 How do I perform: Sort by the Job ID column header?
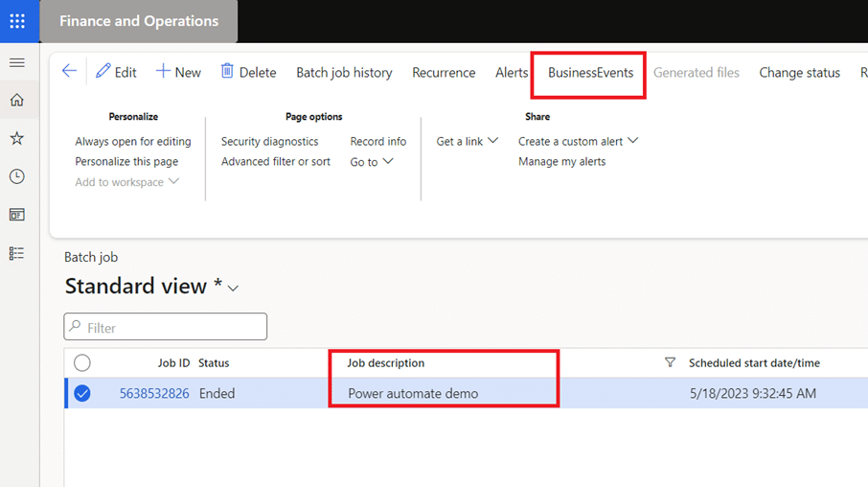pyautogui.click(x=173, y=363)
